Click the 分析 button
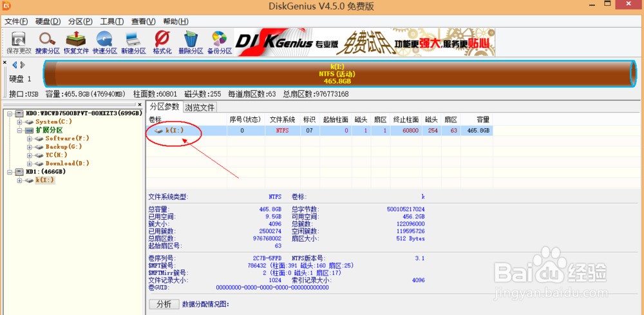Image resolution: width=644 pixels, height=315 pixels. [164, 304]
